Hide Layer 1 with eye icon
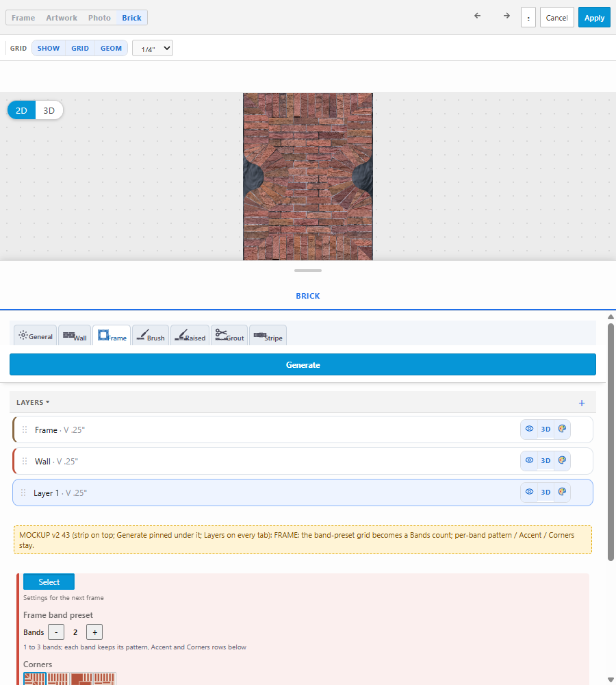The width and height of the screenshot is (616, 685). pos(529,492)
